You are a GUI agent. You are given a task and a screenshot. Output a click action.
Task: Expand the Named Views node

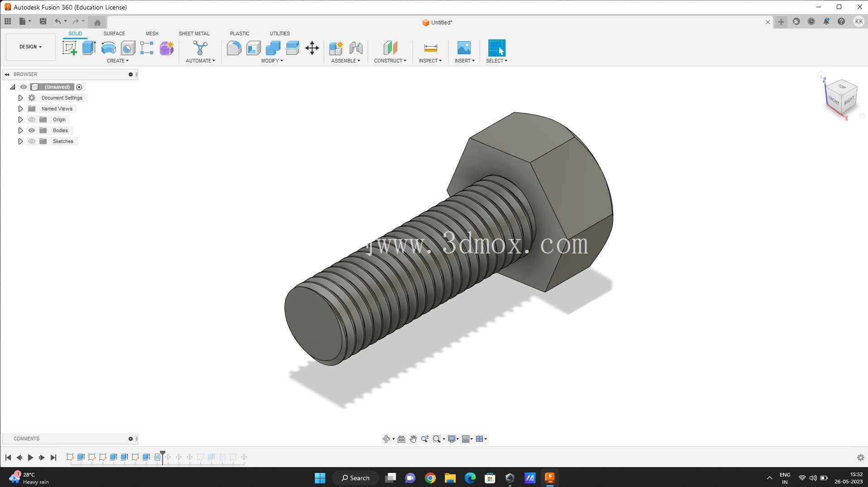click(20, 109)
